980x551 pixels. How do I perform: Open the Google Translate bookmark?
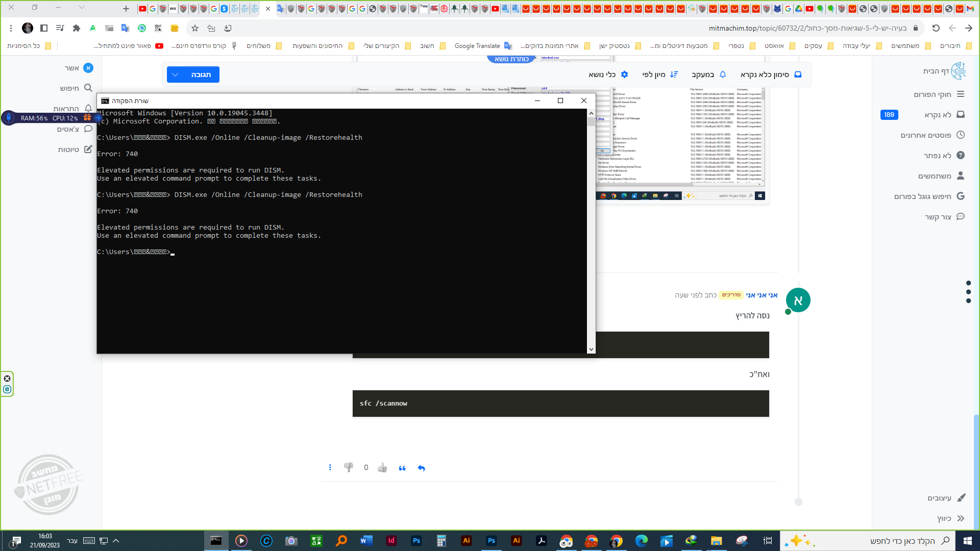(x=483, y=46)
